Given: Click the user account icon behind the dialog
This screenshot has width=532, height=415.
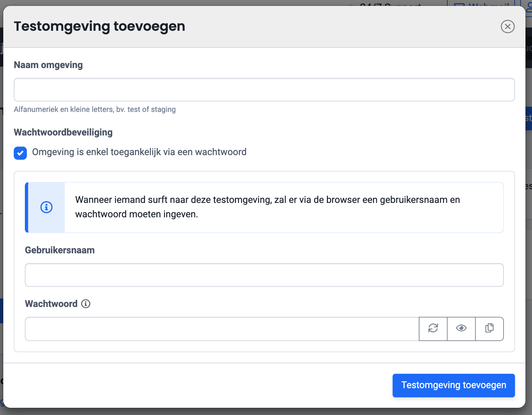Looking at the screenshot, I should [x=529, y=5].
